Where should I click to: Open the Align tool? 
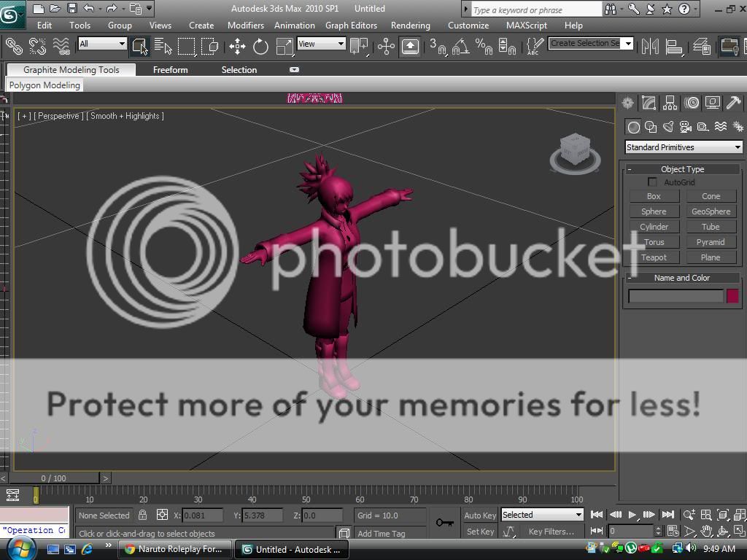[673, 46]
